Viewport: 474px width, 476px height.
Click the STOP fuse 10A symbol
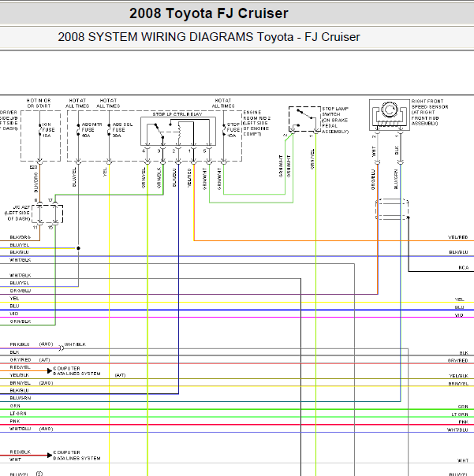(224, 130)
